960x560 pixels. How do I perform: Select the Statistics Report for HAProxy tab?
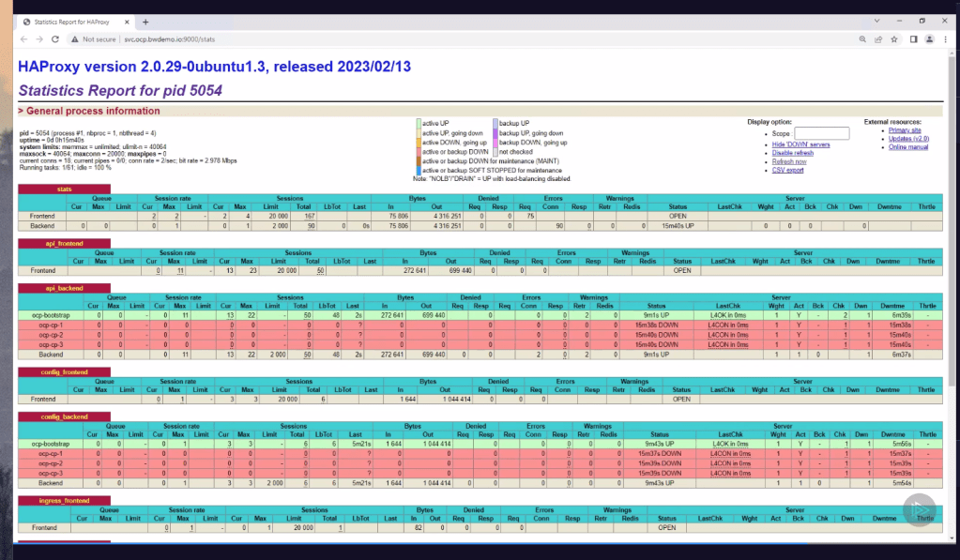click(75, 22)
